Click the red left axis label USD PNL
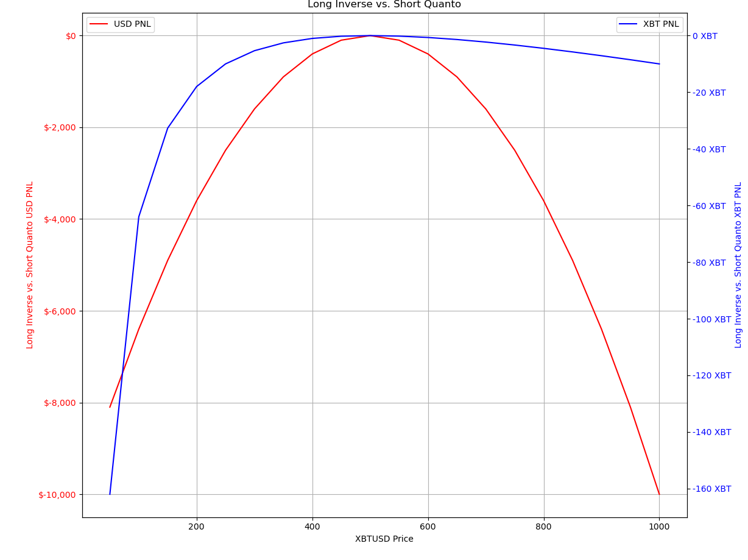Screen dimensions: 748x560 30,265
